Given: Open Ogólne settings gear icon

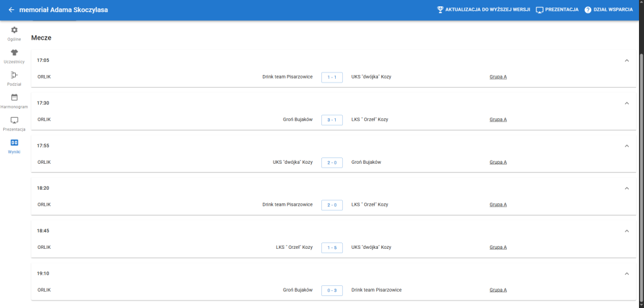Looking at the screenshot, I should tap(14, 30).
